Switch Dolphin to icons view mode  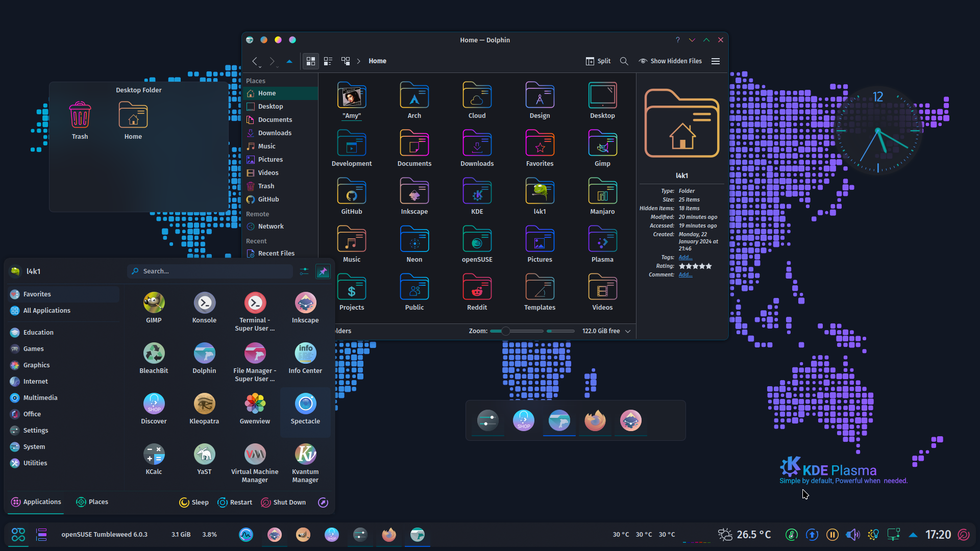(x=310, y=61)
